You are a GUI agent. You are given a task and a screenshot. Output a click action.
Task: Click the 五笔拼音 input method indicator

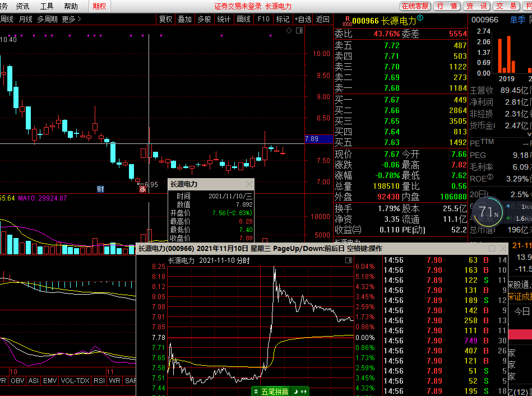click(275, 392)
